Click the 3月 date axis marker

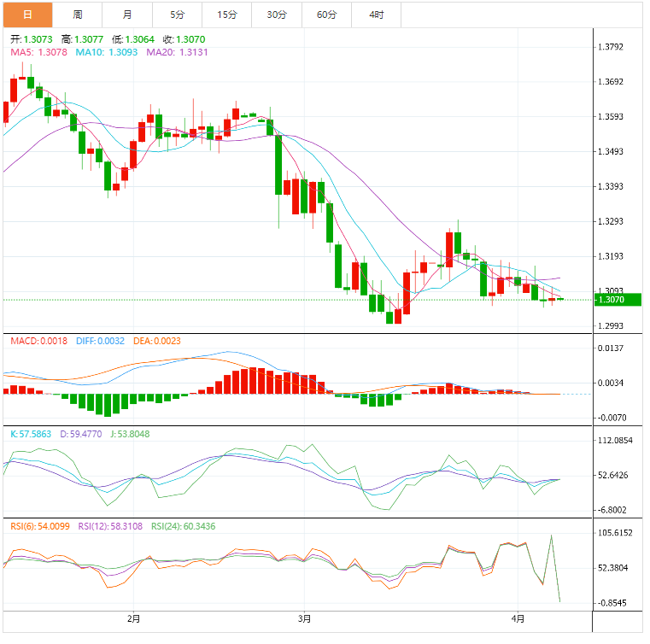pos(304,618)
